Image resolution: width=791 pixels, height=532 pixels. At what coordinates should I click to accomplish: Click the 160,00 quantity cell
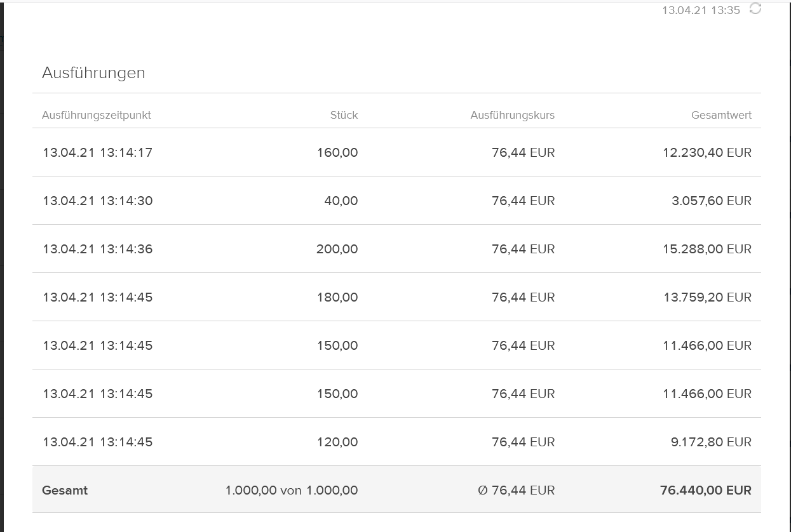point(337,152)
